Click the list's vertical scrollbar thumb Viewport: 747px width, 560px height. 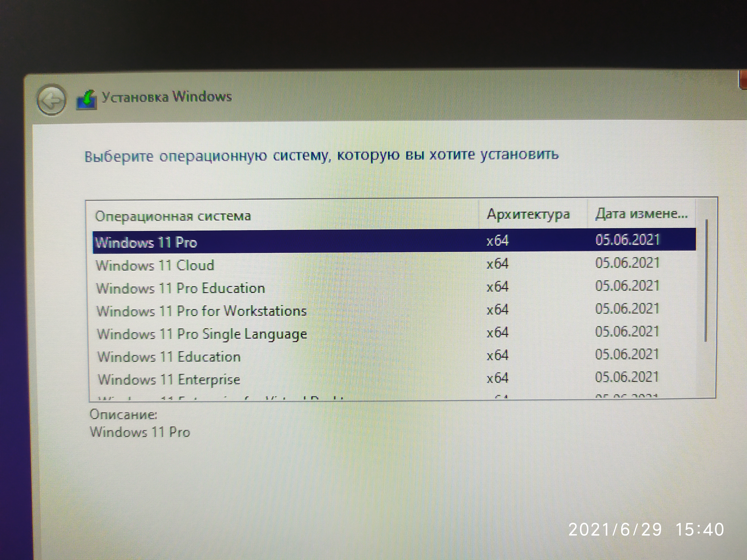[x=706, y=280]
